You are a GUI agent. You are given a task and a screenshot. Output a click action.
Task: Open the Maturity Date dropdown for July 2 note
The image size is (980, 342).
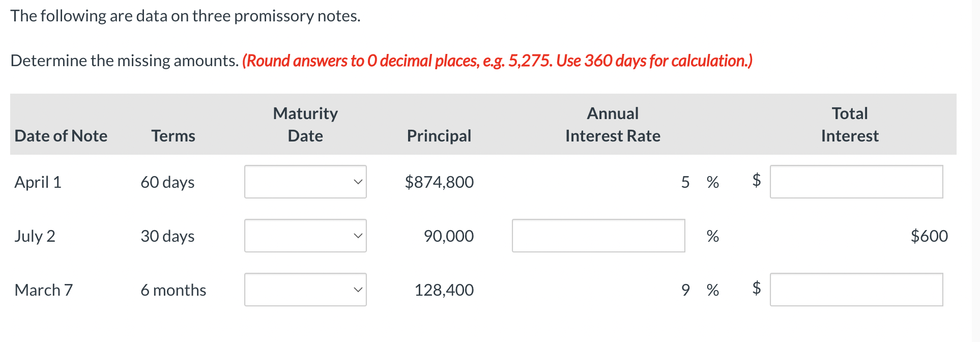tap(305, 236)
